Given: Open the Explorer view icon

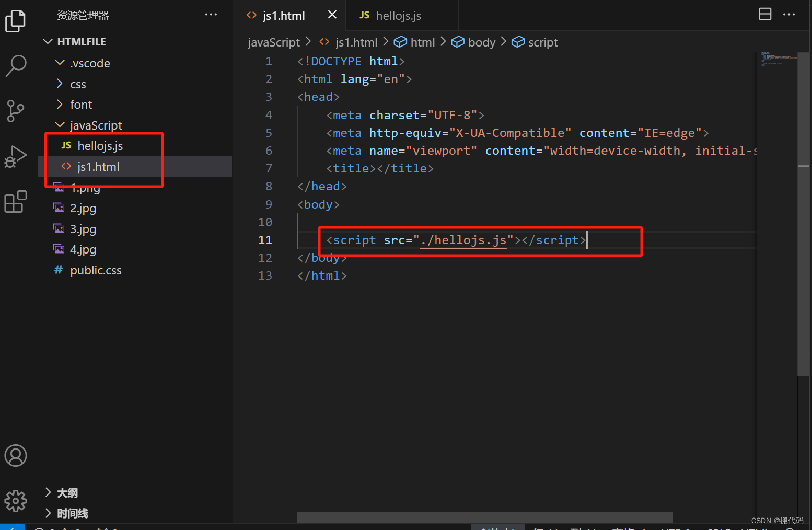Looking at the screenshot, I should [x=16, y=21].
